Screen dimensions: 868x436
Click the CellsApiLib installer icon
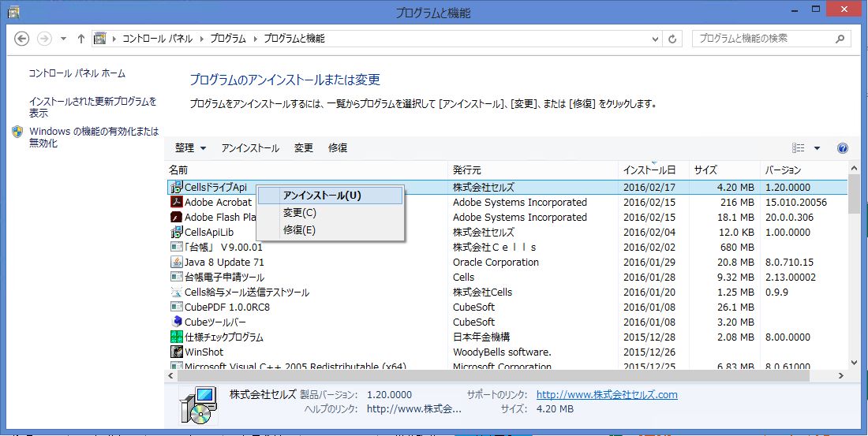[x=177, y=232]
